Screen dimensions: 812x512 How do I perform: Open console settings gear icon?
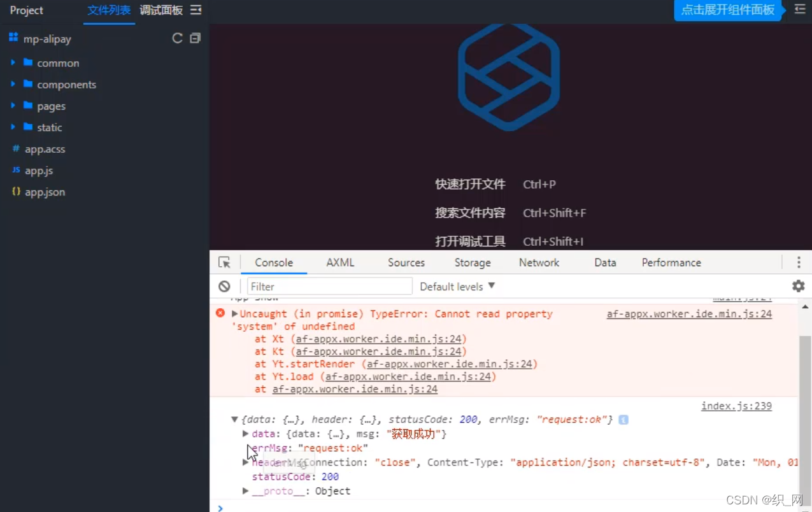click(x=798, y=286)
